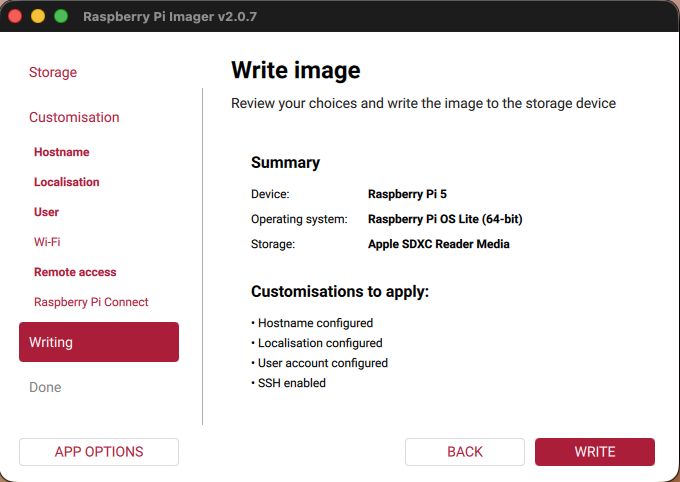
Task: Select the Storage step in sidebar
Action: 53,72
